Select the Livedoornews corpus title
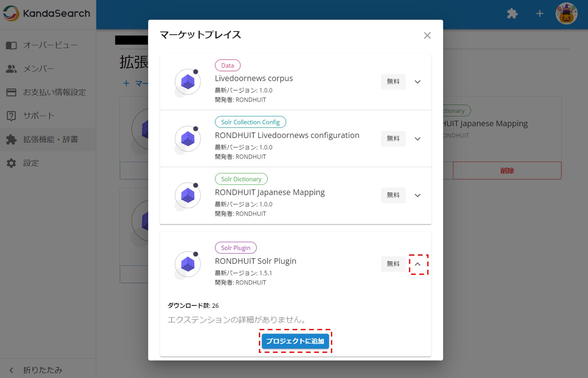The width and height of the screenshot is (588, 378). 254,78
